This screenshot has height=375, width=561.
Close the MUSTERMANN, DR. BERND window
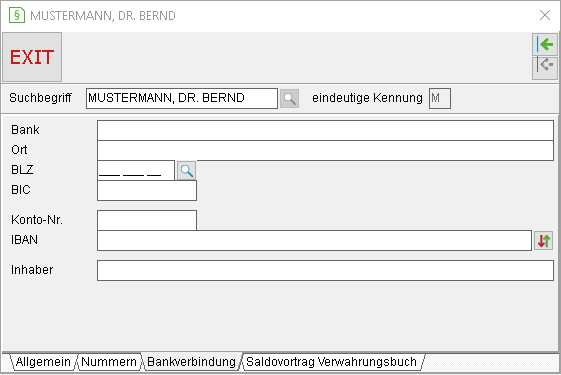point(545,15)
